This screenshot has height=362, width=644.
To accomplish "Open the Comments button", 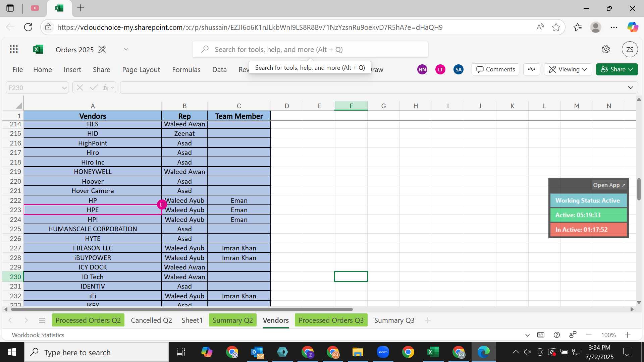I will pos(495,69).
